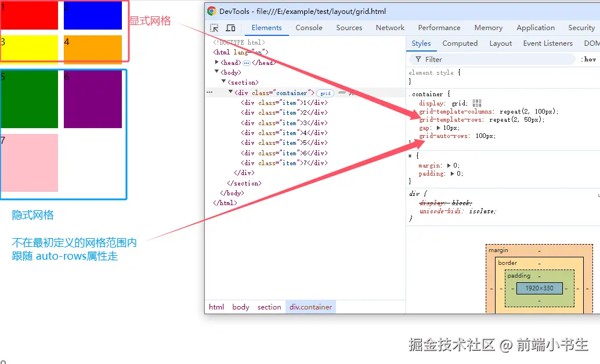600x364 pixels.
Task: Activate the inspect element picker icon
Action: (x=214, y=28)
